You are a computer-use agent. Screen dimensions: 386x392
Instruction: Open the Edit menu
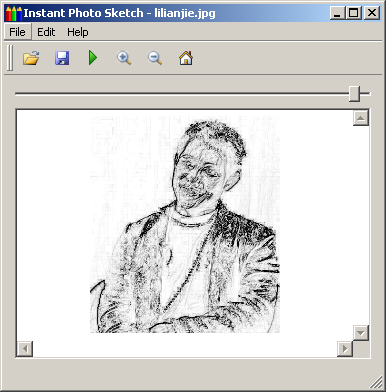(46, 32)
